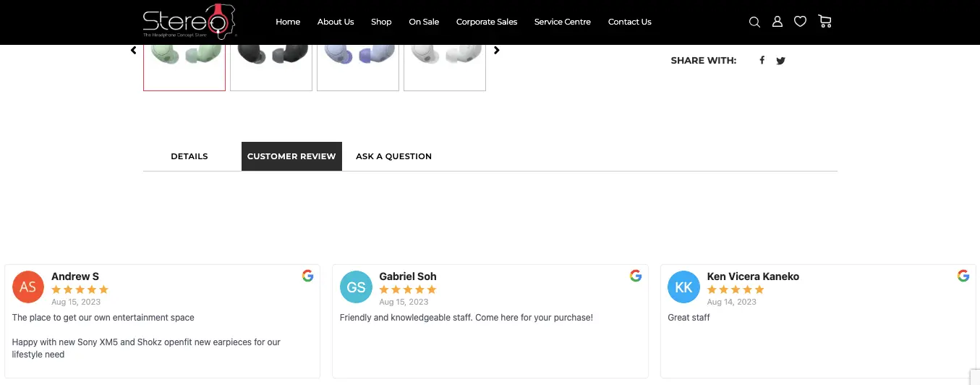Click 'Friendly and knowledgeable staff' review text
Viewport: 980px width, 385px height.
point(466,318)
